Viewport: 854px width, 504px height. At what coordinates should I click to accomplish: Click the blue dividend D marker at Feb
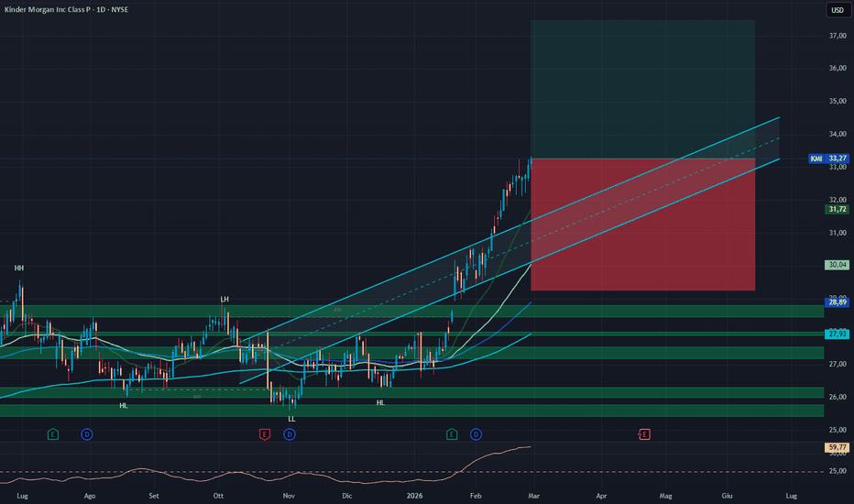coord(476,434)
